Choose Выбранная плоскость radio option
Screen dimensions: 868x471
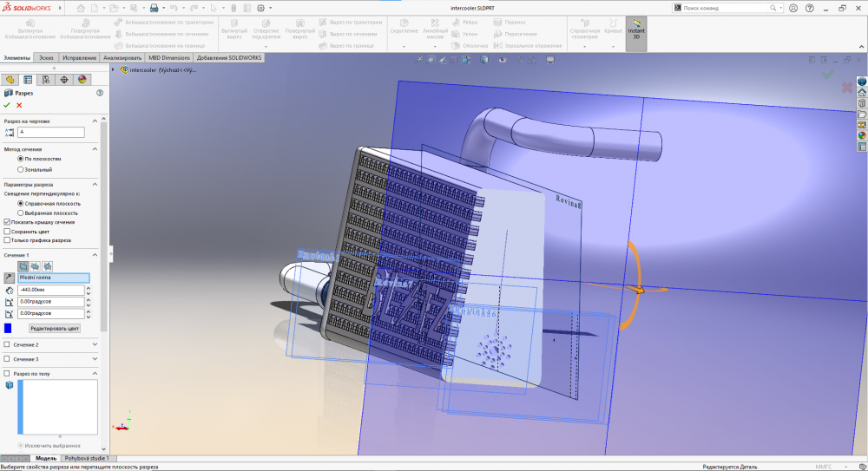coord(21,213)
